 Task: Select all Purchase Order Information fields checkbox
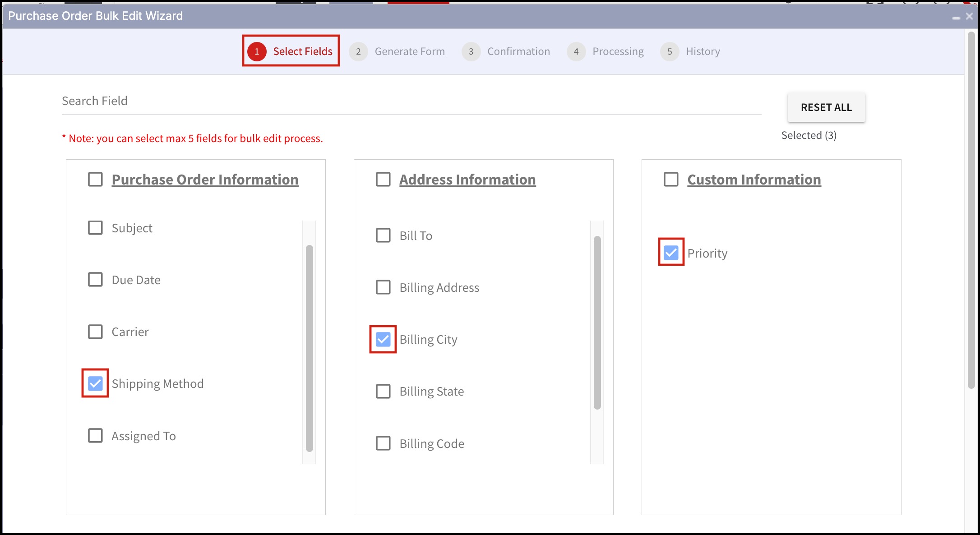95,179
